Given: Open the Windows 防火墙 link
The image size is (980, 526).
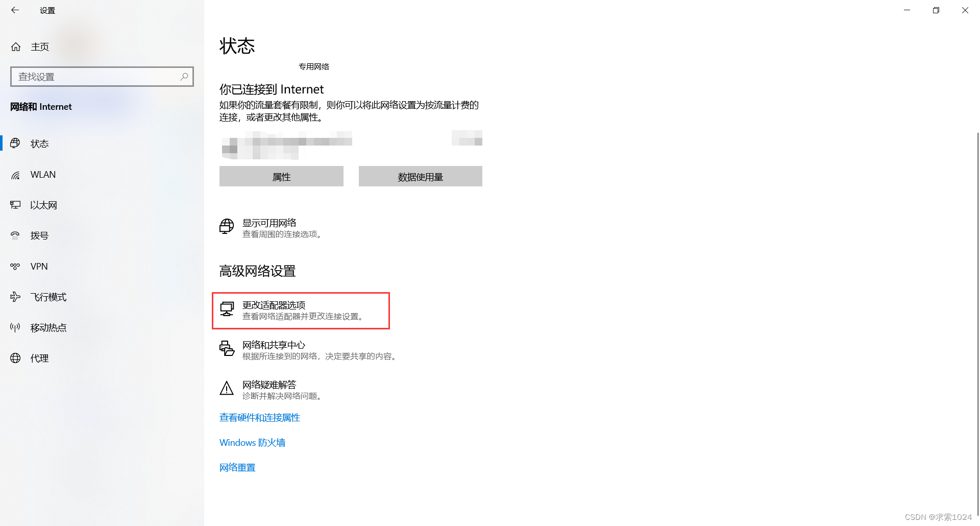Looking at the screenshot, I should click(253, 443).
